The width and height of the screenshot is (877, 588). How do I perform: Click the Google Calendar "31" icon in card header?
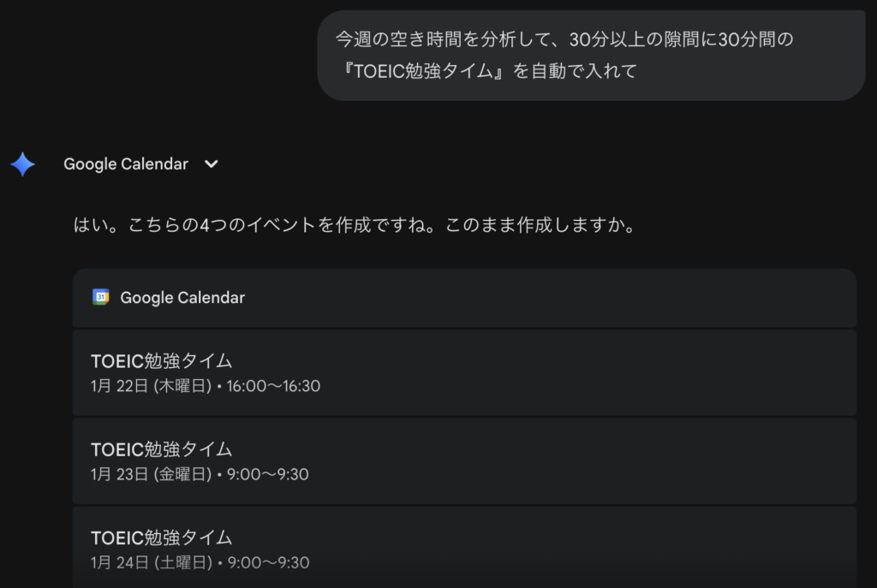[x=101, y=297]
